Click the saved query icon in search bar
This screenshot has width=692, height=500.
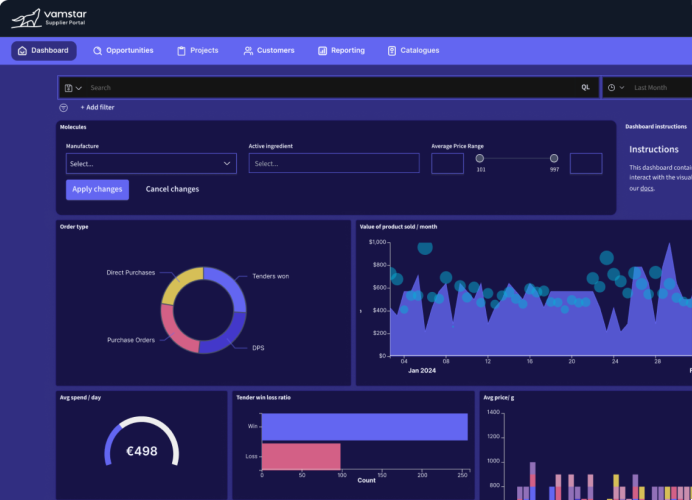(68, 88)
